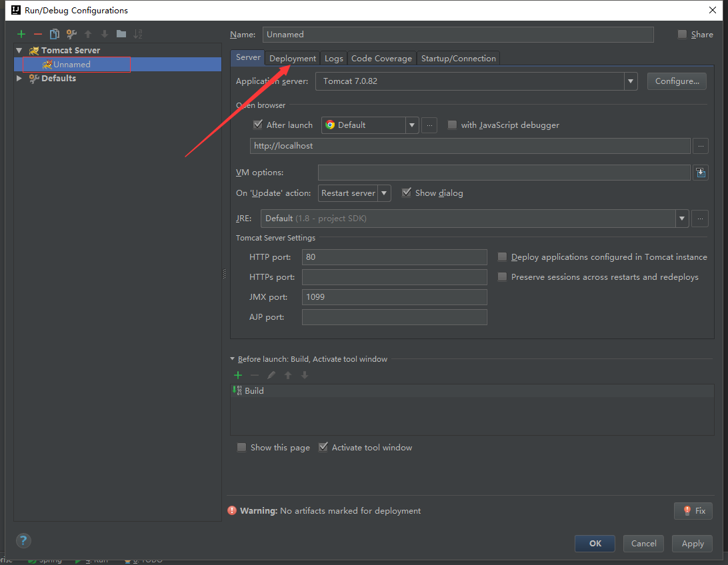Add a before-launch task with plus
The image size is (728, 565).
coord(238,375)
